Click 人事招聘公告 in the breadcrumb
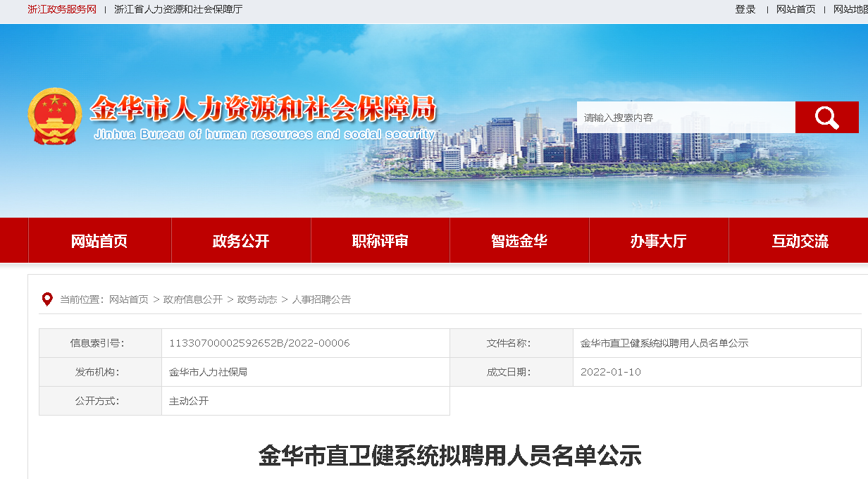 click(321, 299)
